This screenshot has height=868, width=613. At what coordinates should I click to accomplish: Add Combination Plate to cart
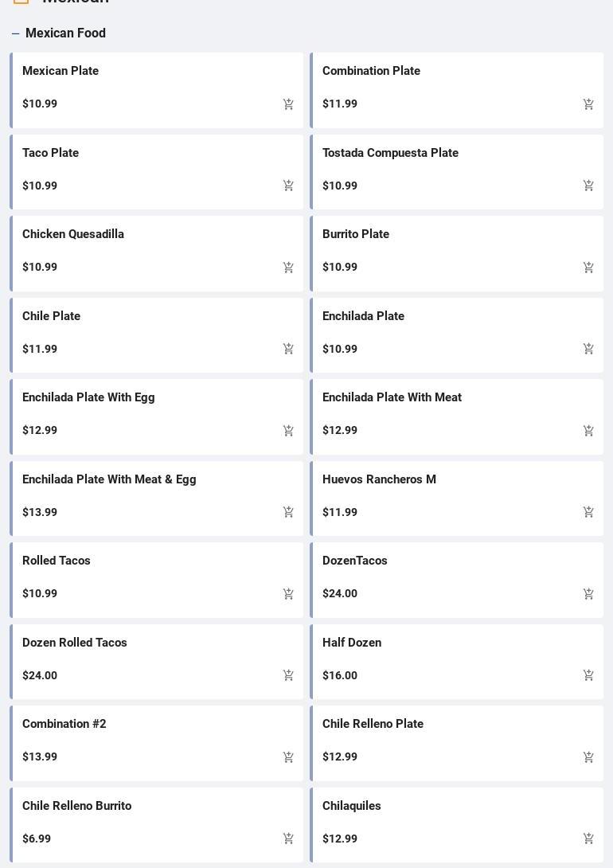(588, 104)
